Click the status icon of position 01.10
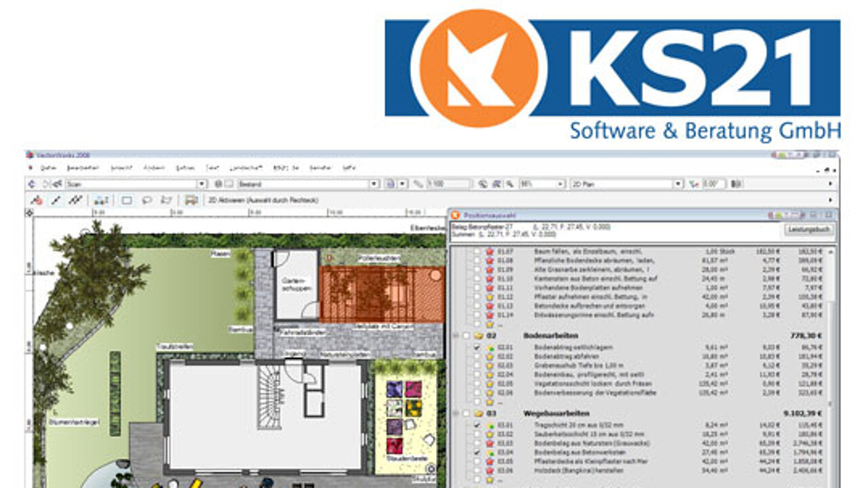 tap(489, 279)
